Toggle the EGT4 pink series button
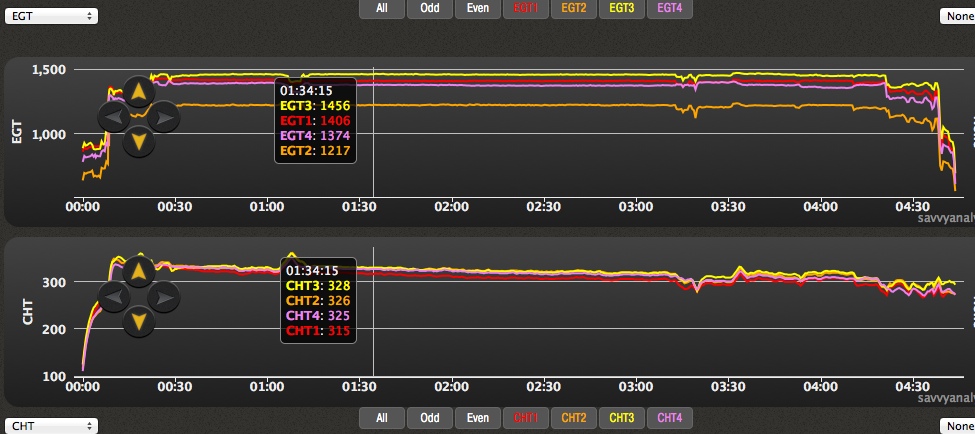975x434 pixels. tap(671, 9)
